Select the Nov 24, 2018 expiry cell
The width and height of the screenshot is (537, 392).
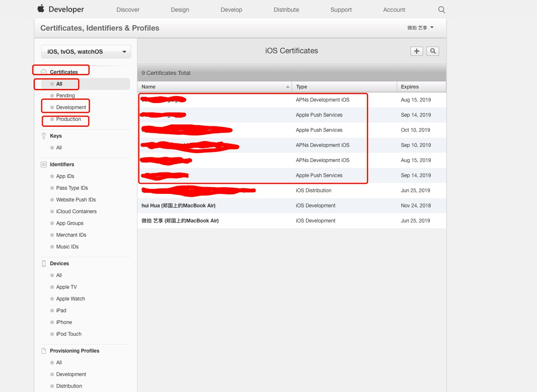point(416,206)
